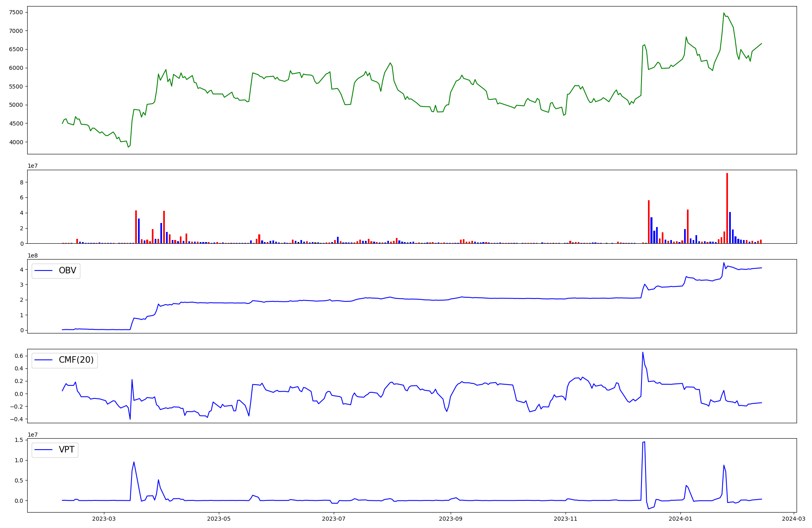Click the 2023-11 x-axis date label
Screen dimensions: 812x528
(566, 519)
